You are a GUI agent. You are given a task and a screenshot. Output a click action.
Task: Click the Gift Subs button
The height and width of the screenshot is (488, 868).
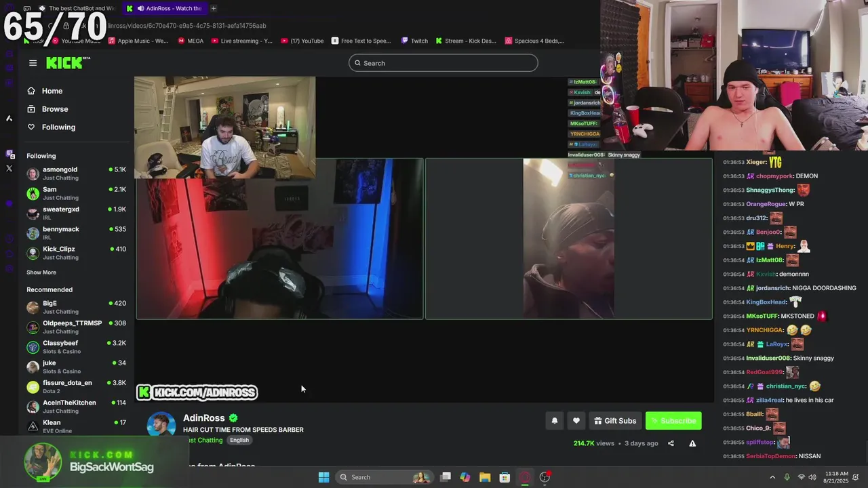[615, 421]
